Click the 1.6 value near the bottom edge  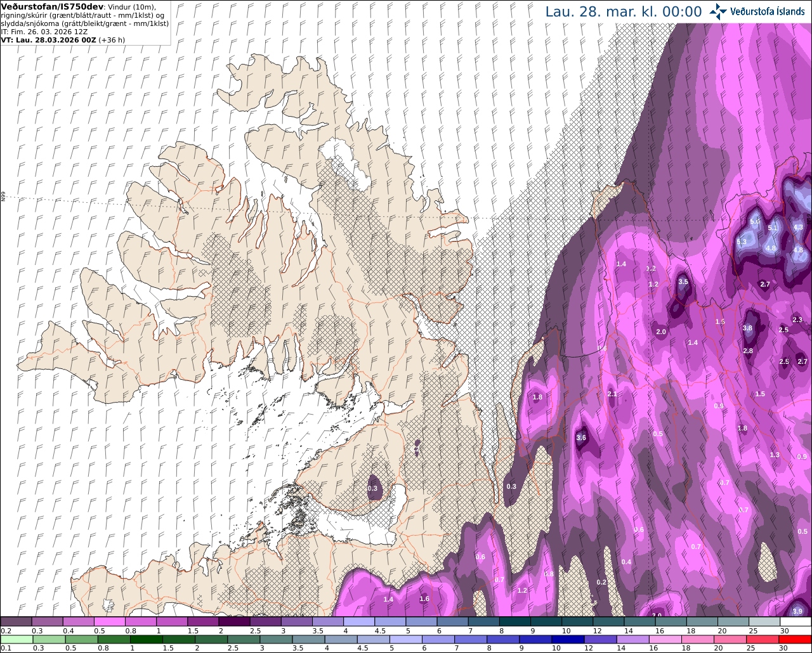(x=424, y=598)
